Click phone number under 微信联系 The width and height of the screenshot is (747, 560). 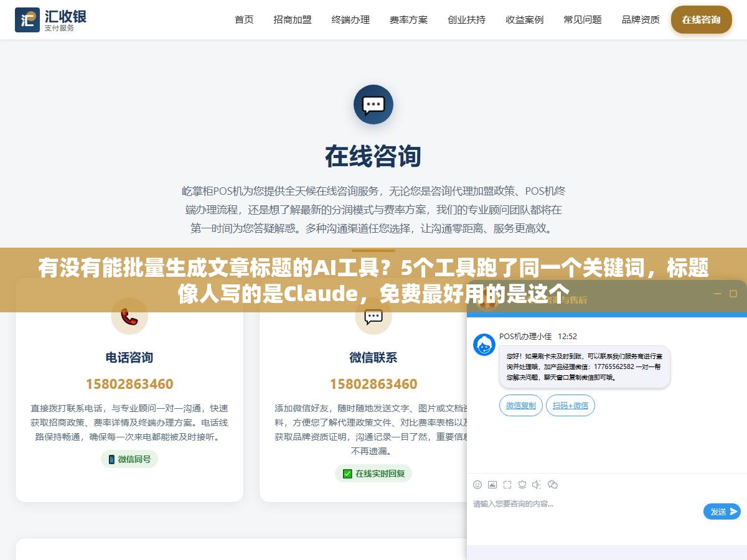point(374,384)
